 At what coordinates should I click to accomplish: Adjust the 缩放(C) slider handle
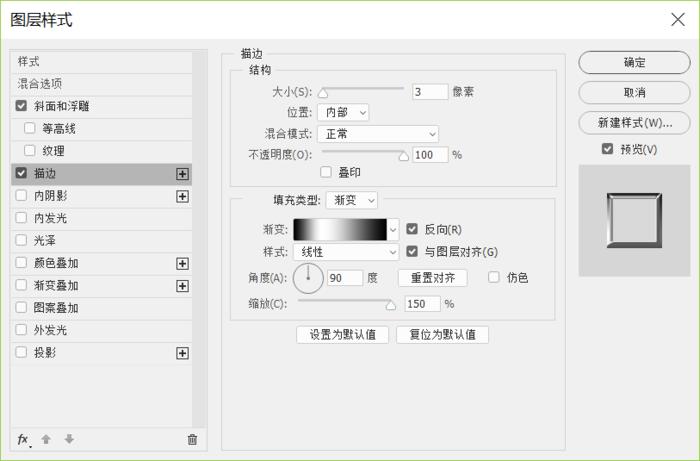tap(391, 305)
